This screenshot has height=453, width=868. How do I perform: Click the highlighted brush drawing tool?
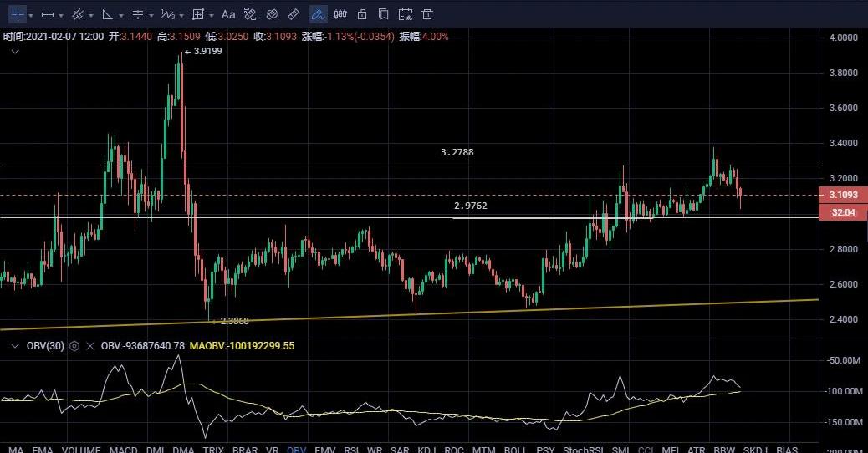[x=318, y=14]
